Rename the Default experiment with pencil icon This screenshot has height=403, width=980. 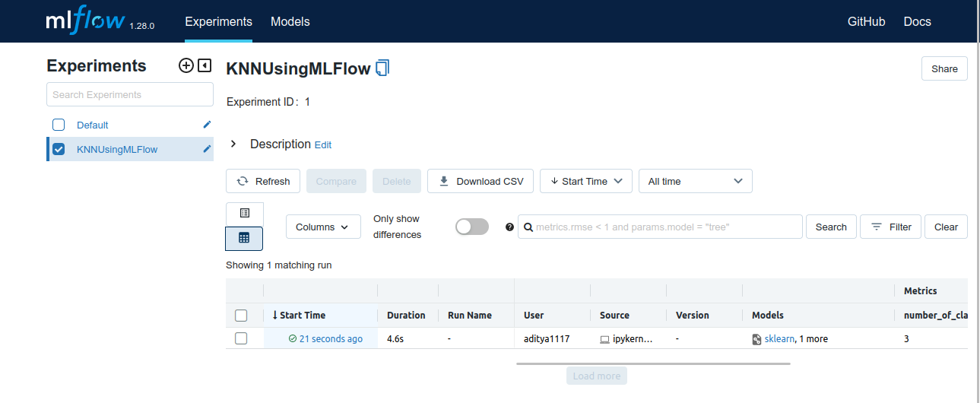(207, 125)
